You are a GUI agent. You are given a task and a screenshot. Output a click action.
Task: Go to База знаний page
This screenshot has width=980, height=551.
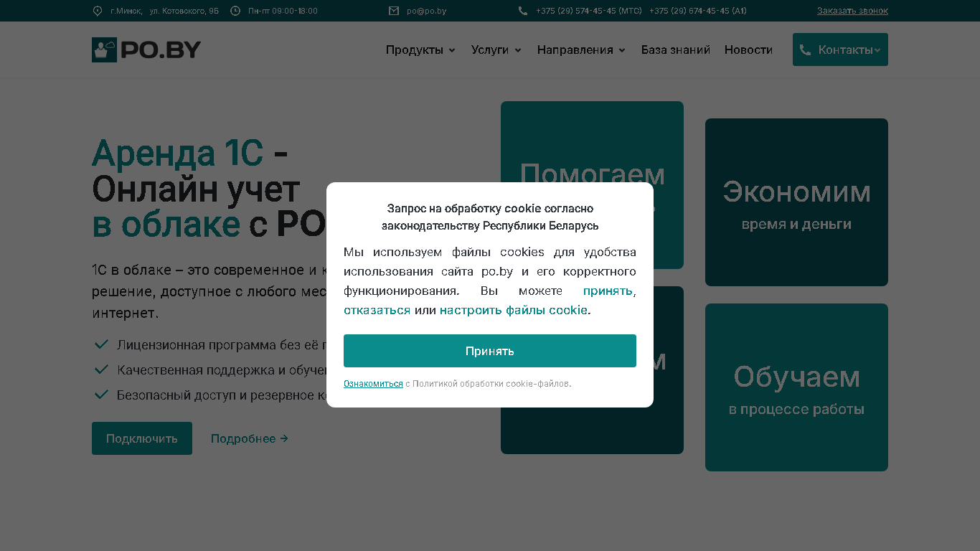[x=676, y=50]
